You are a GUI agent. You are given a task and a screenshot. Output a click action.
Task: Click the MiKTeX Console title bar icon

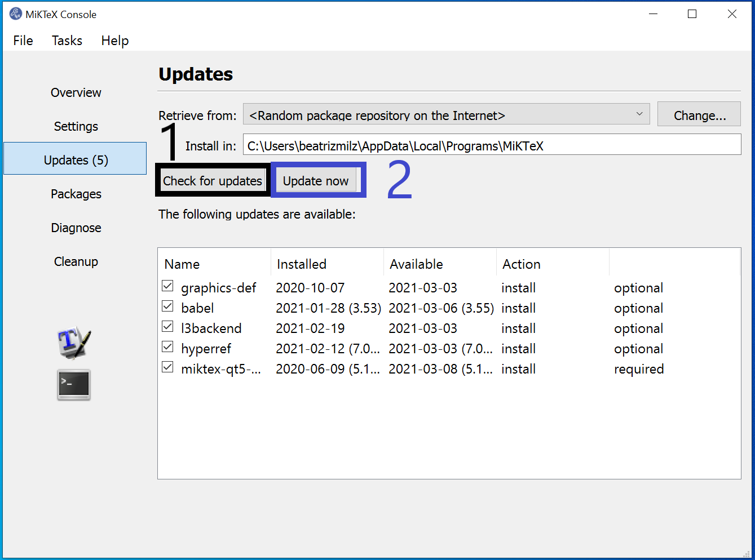[16, 14]
